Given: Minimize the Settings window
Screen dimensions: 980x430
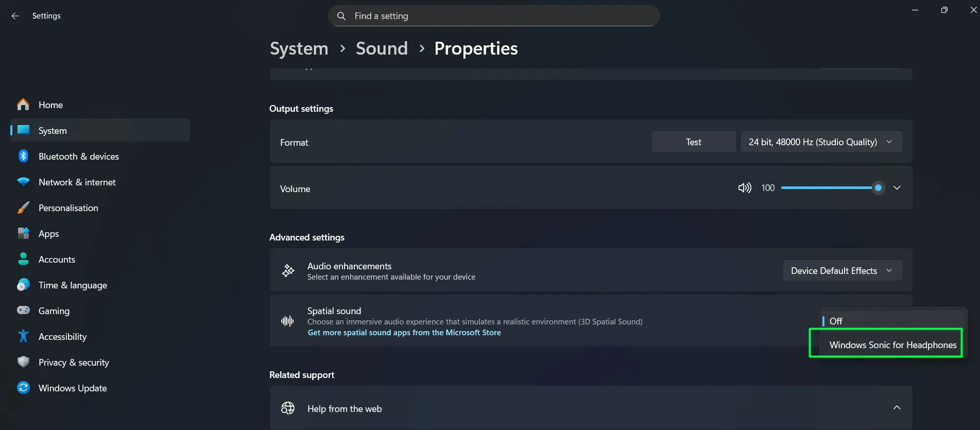Looking at the screenshot, I should click(915, 10).
